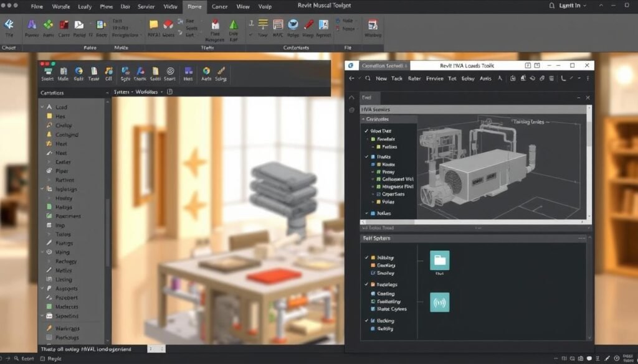The image size is (638, 364).
Task: Click the Start target icon in the left window toolbar
Action: pyautogui.click(x=170, y=71)
